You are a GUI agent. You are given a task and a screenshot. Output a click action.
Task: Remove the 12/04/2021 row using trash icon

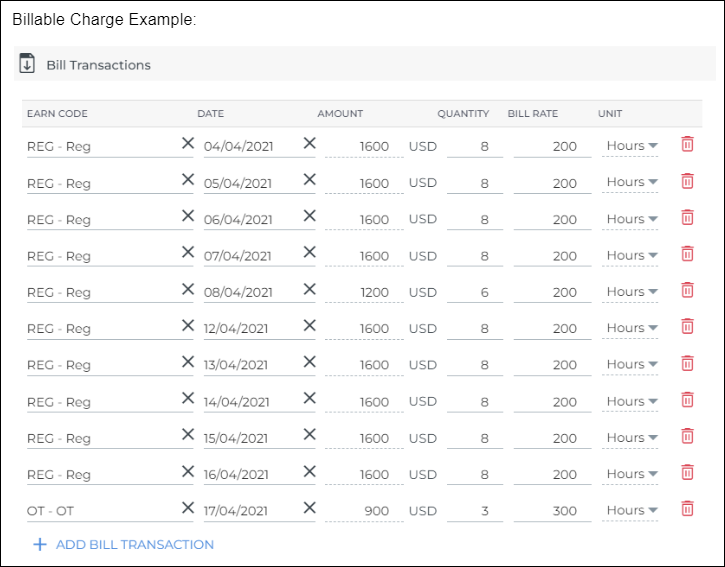click(687, 327)
